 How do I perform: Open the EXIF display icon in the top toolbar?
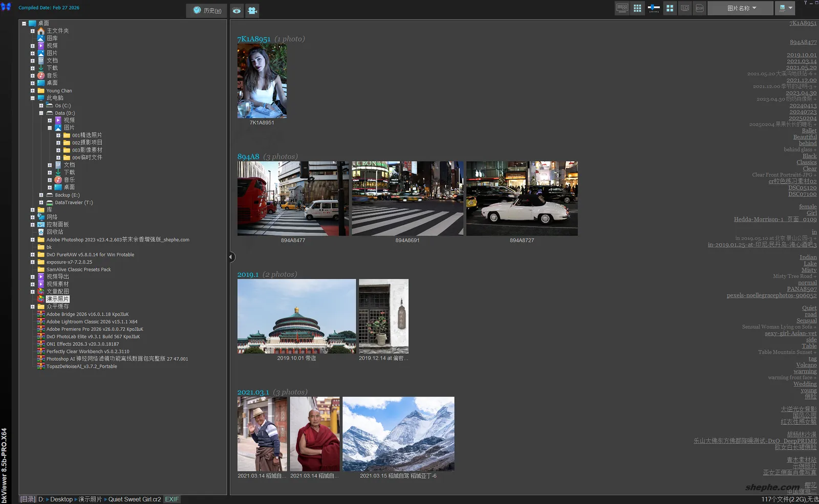pos(699,8)
